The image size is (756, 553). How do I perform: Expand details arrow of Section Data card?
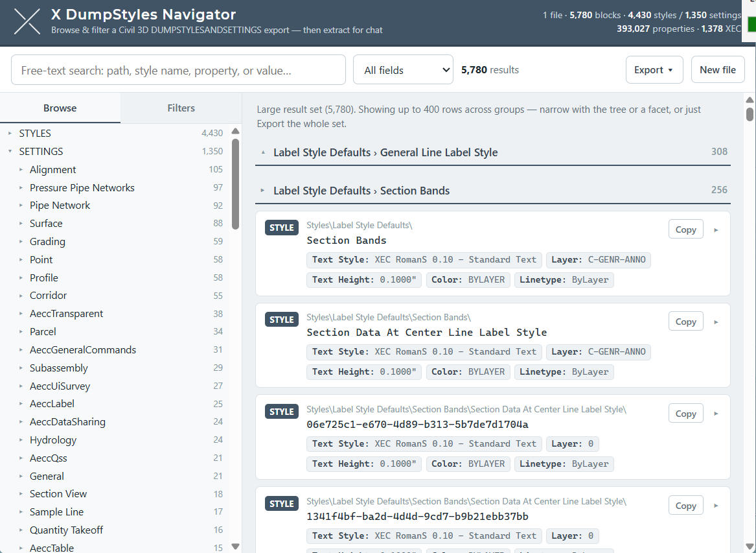coord(716,322)
